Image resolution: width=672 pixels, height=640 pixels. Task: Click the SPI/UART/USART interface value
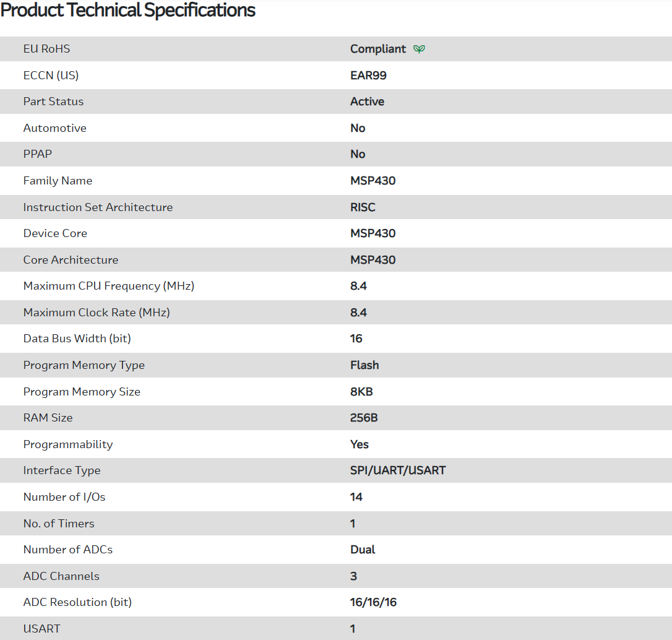tap(398, 470)
